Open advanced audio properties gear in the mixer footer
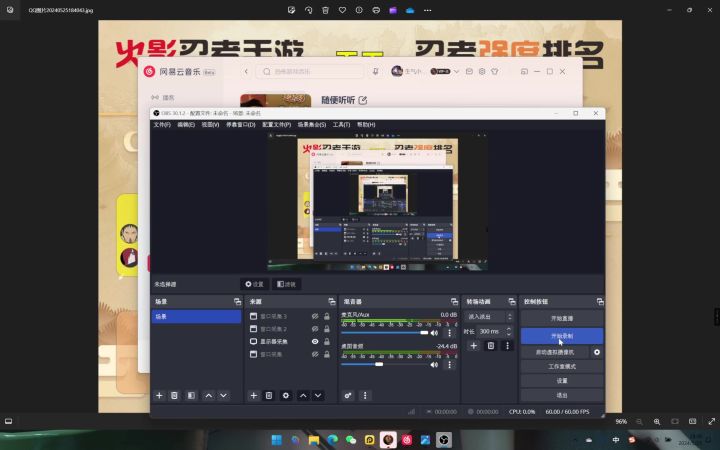Screen dimensions: 720x450 (348, 395)
